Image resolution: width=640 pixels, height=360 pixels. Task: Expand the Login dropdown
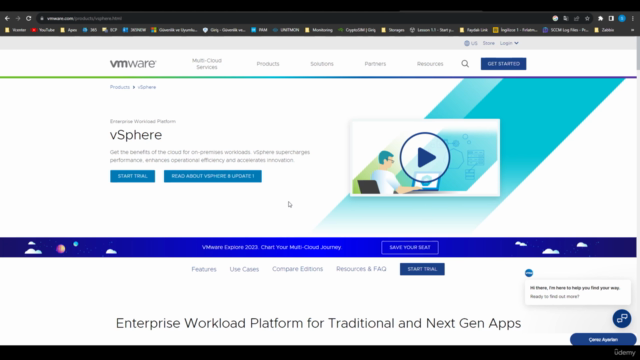point(509,43)
